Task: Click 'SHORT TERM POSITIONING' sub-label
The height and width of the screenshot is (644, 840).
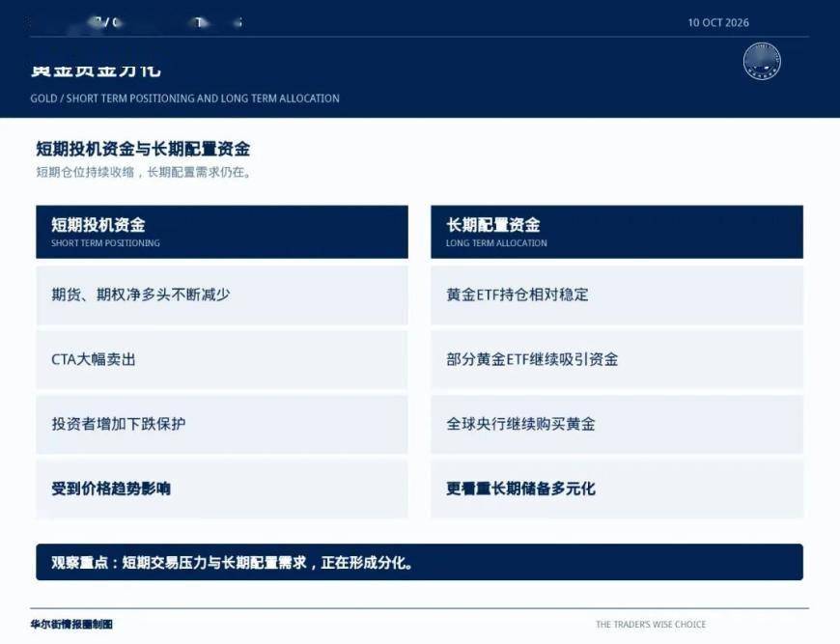Action: (x=105, y=243)
